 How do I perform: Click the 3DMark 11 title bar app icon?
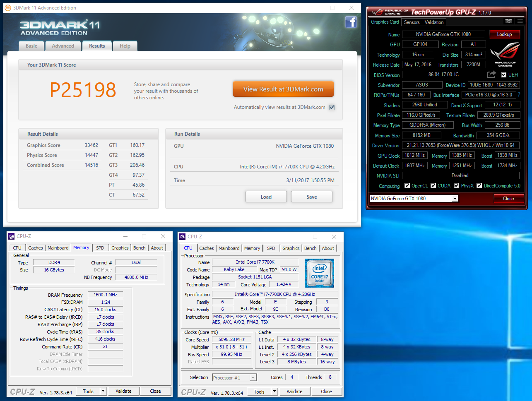[8, 8]
